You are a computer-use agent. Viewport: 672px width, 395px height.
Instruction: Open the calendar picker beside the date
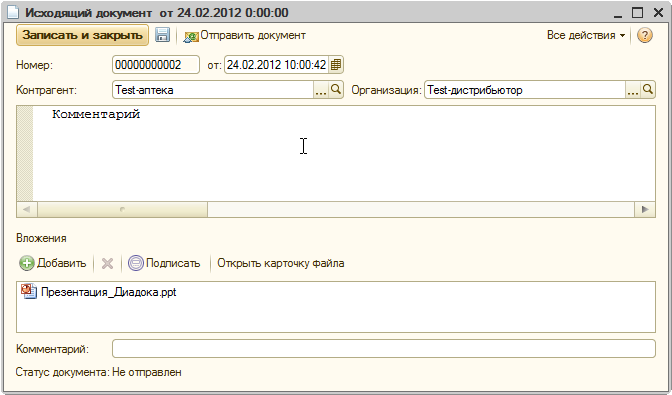click(336, 65)
